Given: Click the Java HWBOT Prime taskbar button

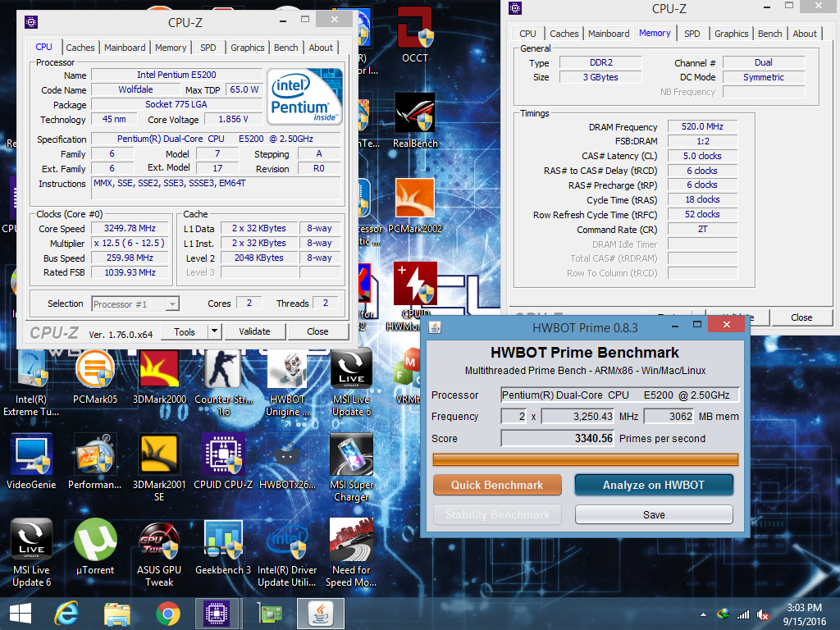Looking at the screenshot, I should point(321,614).
